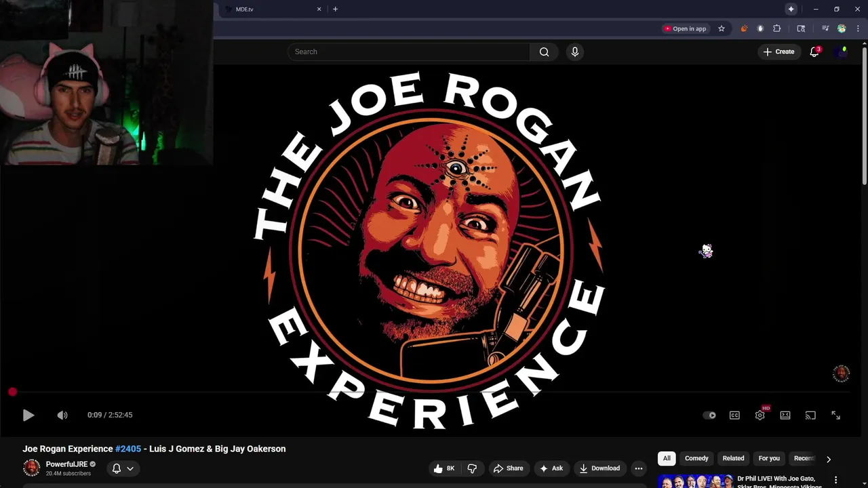Open Google Lens search icon in toolbar
868x488 pixels.
[801, 28]
